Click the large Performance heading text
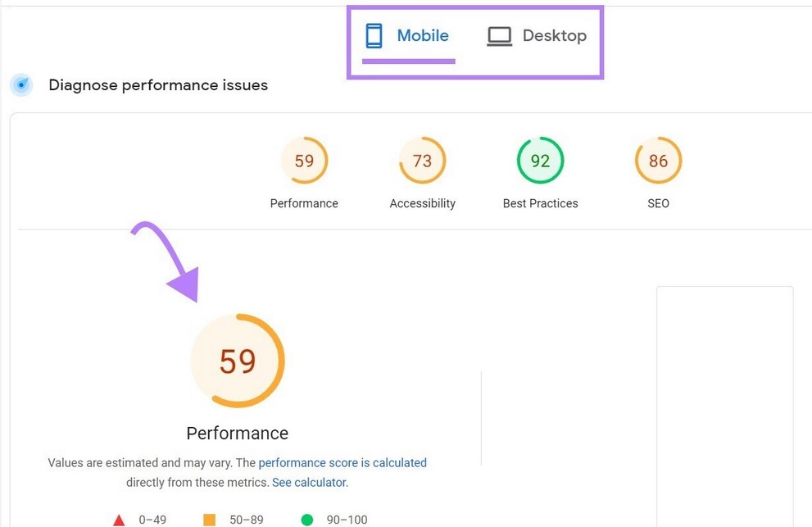Viewport: 812px width, 527px height. coord(238,433)
